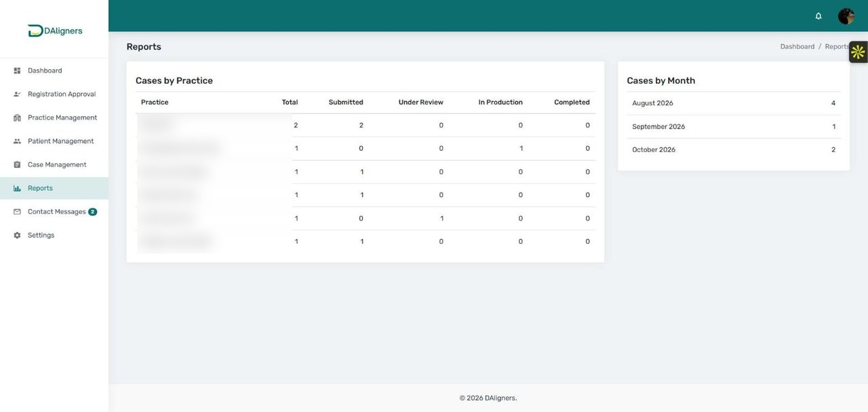Viewport: 868px width, 412px height.
Task: Click the August 2026 count of 4
Action: click(x=833, y=103)
